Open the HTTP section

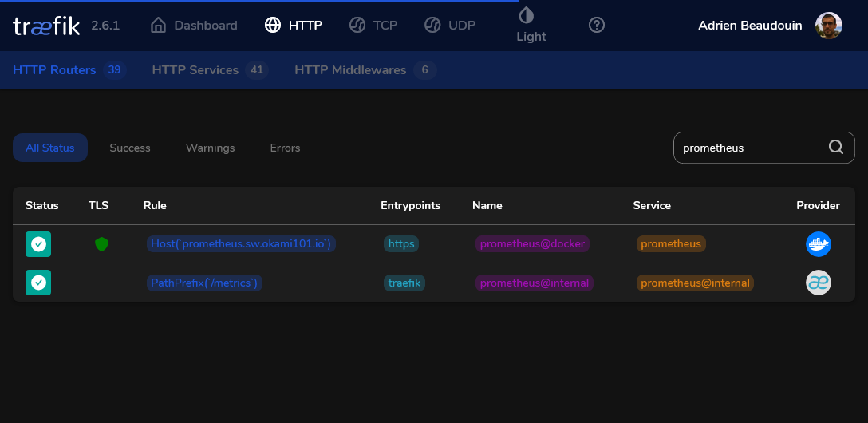(294, 25)
